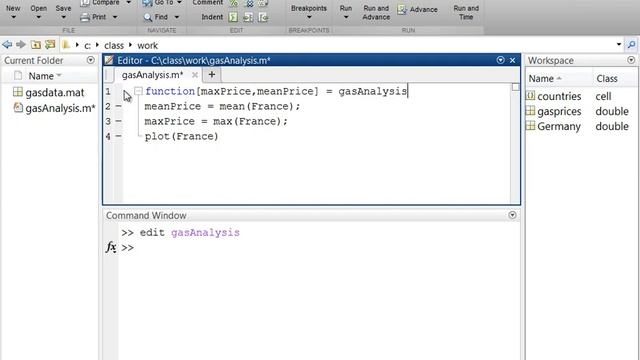Close the Editor panel

click(513, 60)
